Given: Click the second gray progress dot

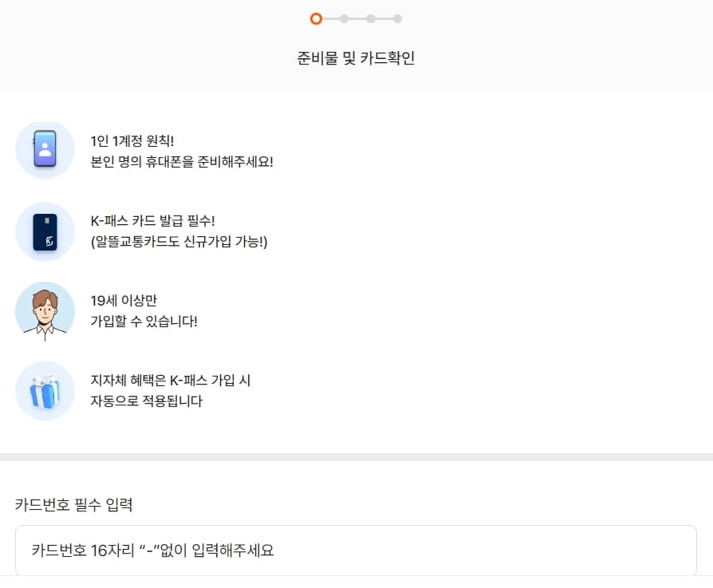Looking at the screenshot, I should coord(343,18).
